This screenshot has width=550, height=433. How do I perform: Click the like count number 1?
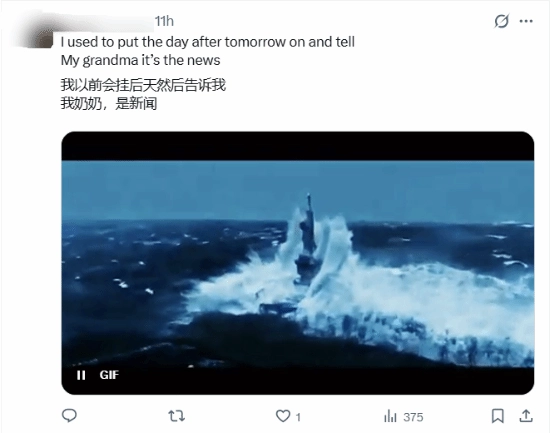coord(298,417)
